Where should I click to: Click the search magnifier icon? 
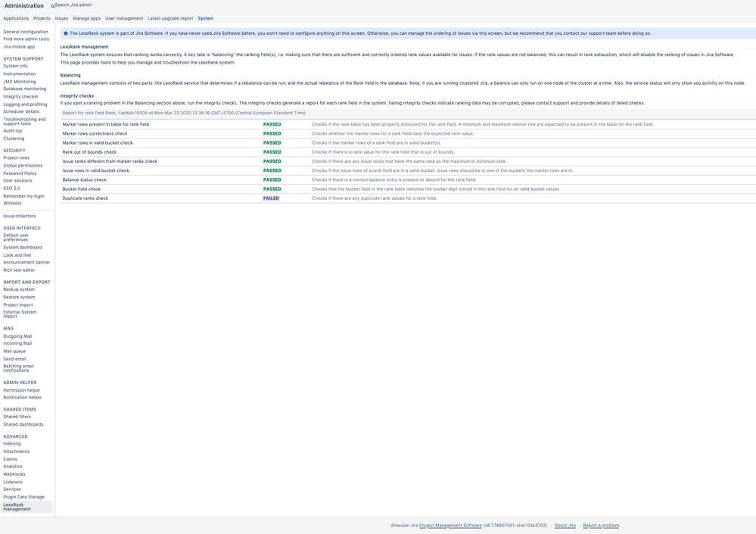pyautogui.click(x=52, y=6)
